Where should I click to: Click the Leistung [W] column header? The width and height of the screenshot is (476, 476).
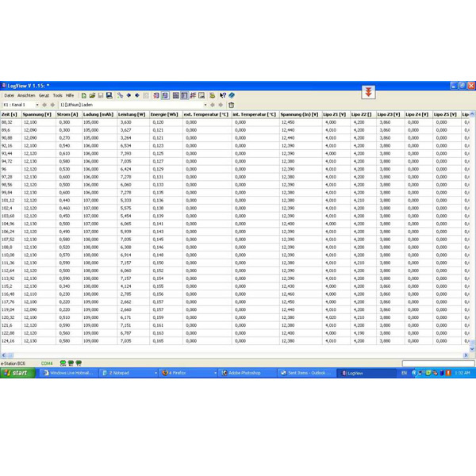(x=133, y=114)
